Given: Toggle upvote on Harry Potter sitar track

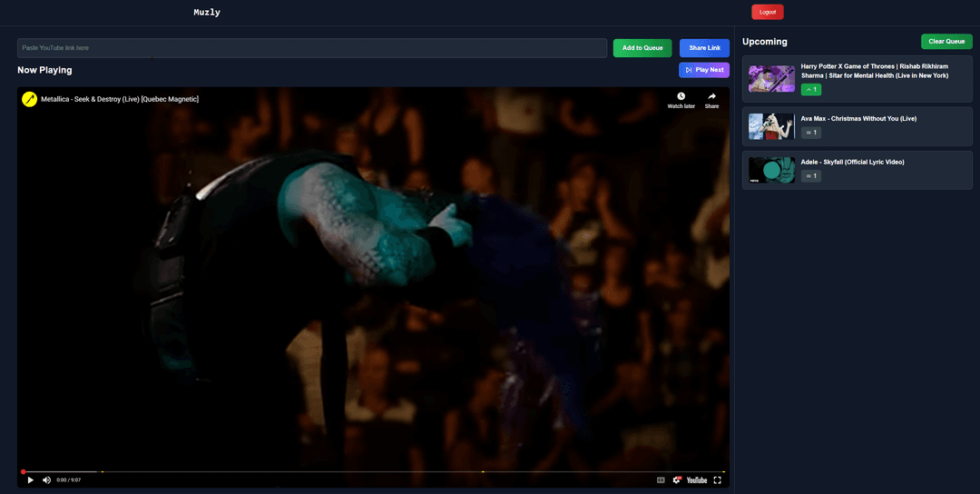Looking at the screenshot, I should coord(810,89).
